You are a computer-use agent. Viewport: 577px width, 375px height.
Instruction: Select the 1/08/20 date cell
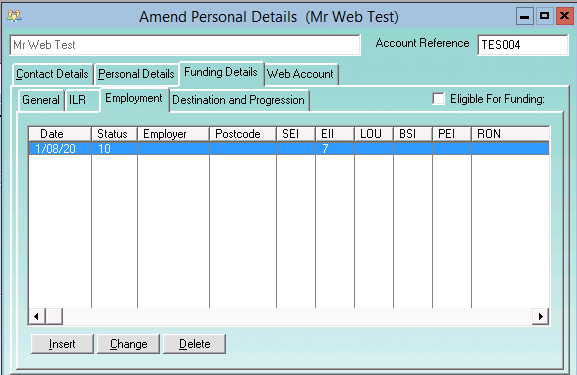[60, 148]
